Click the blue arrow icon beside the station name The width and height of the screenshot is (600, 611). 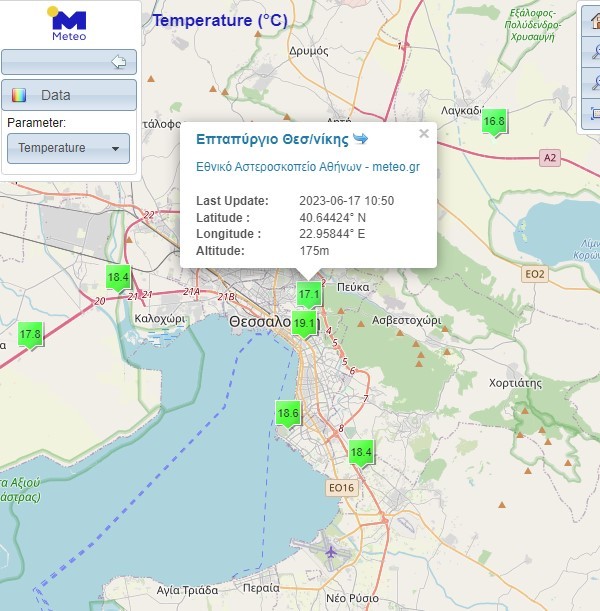pos(360,138)
